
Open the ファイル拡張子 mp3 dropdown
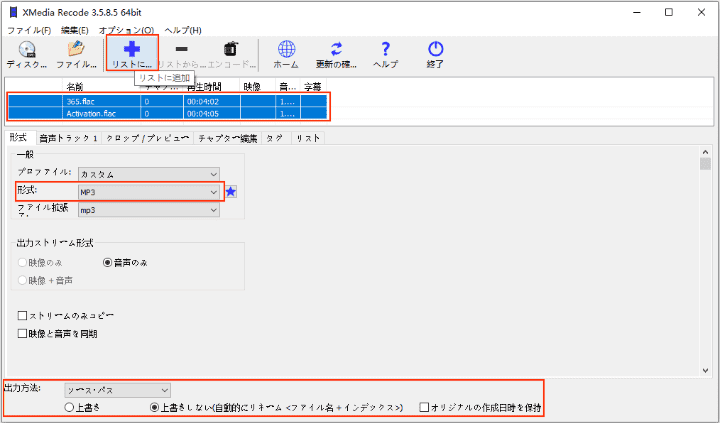pyautogui.click(x=149, y=210)
